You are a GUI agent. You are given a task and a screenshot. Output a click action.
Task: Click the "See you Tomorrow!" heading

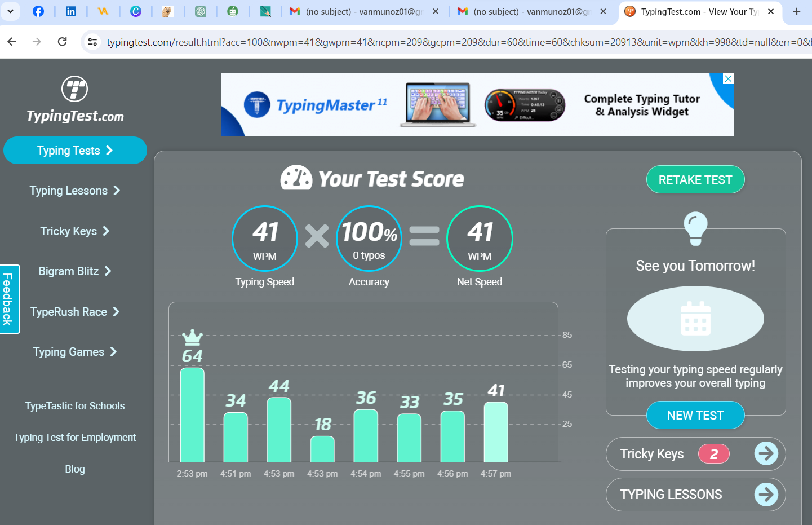(695, 266)
